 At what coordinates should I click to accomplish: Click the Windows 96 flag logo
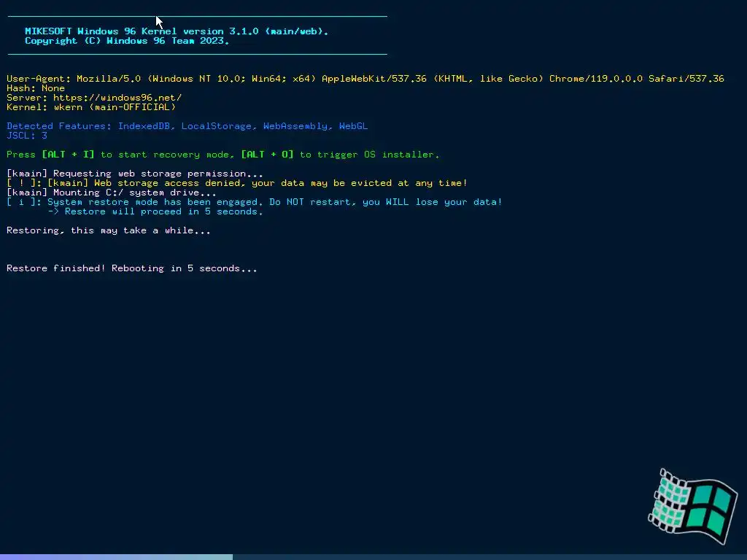[693, 507]
